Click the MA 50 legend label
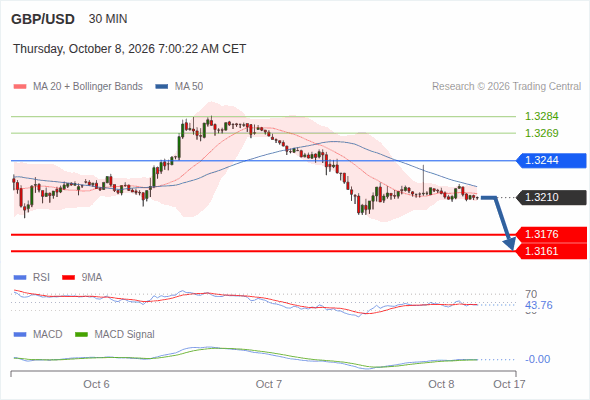Screen dimensions: 590x400 [x=189, y=87]
